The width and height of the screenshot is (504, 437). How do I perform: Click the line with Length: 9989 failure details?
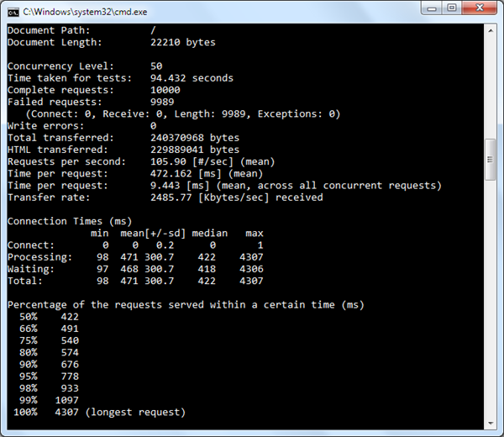pyautogui.click(x=183, y=114)
